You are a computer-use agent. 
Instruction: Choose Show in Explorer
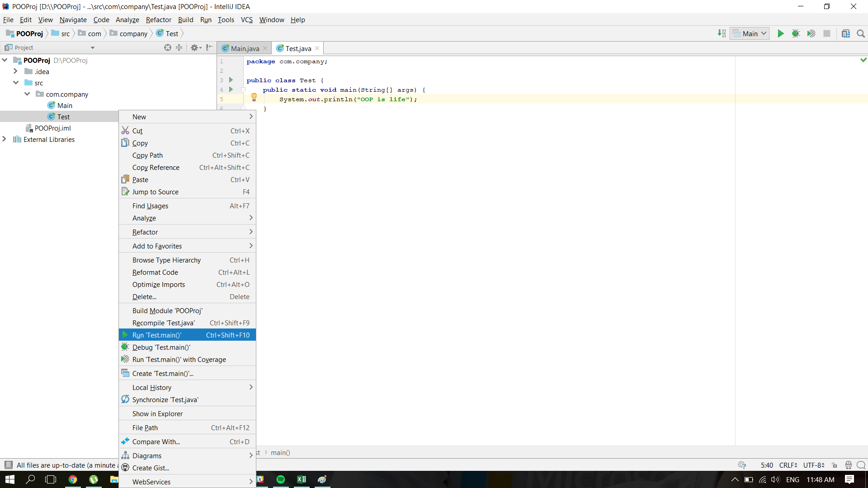187,413
